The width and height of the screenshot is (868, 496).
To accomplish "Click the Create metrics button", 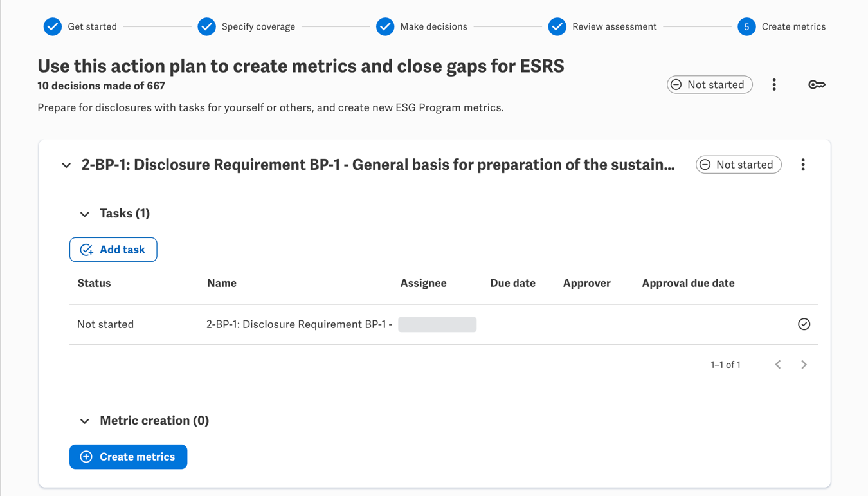I will [128, 457].
